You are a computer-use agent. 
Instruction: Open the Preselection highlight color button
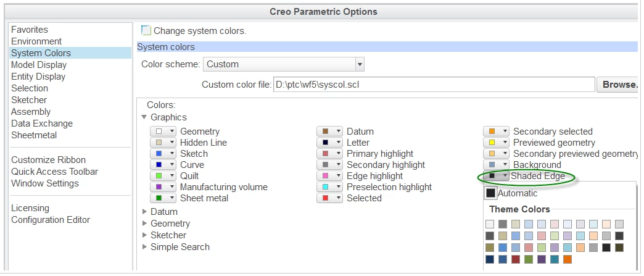click(330, 187)
